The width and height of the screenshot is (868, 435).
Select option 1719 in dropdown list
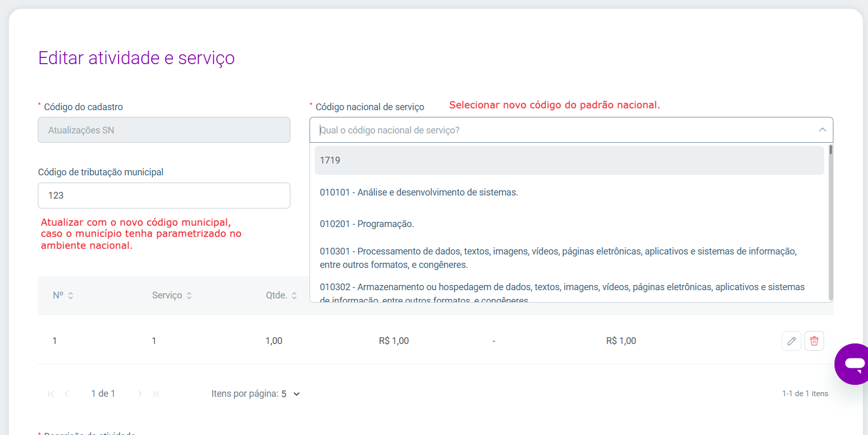[569, 160]
